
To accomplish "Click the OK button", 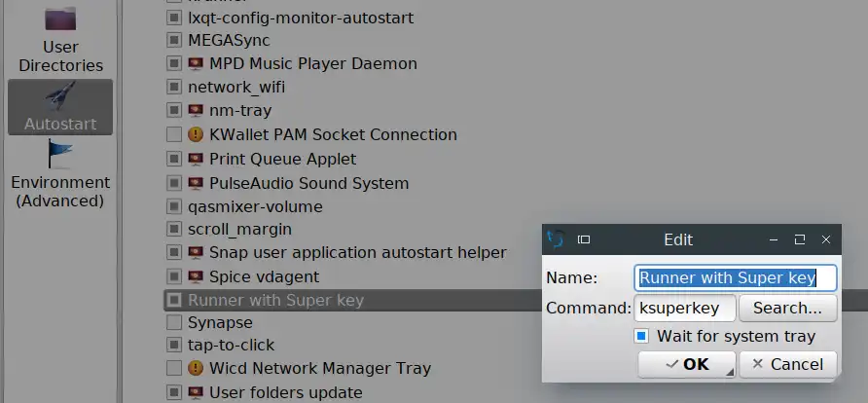I will [x=685, y=364].
